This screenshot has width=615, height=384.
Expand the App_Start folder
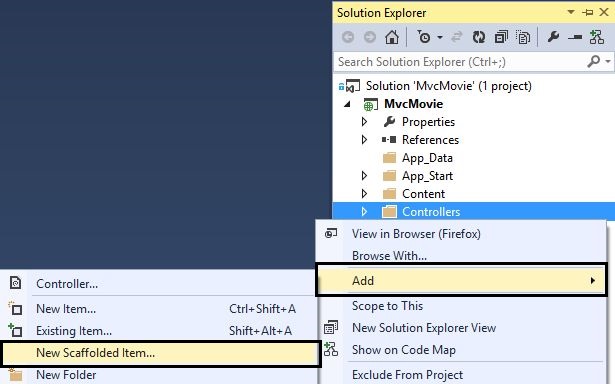click(x=364, y=176)
